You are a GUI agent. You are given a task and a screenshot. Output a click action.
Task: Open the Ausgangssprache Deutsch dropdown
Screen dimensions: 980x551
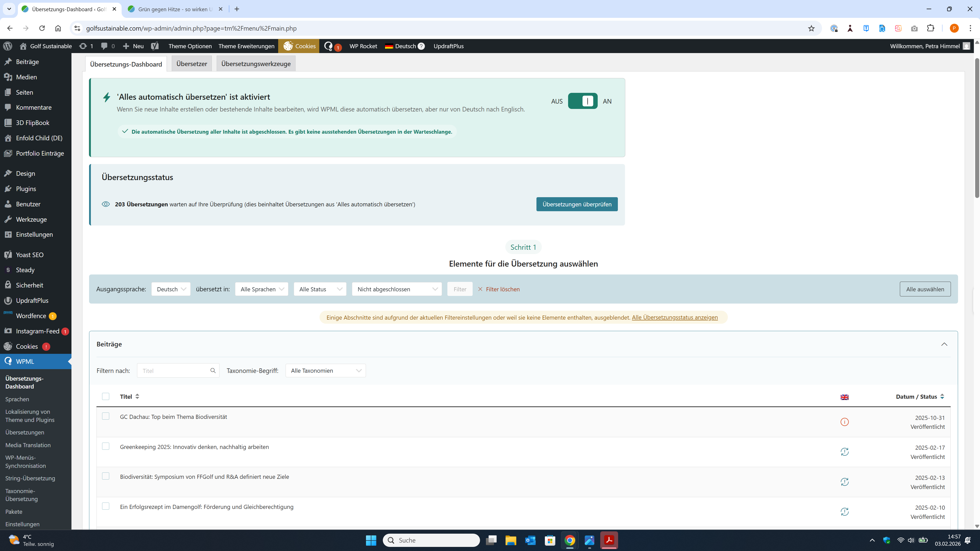[x=171, y=289]
